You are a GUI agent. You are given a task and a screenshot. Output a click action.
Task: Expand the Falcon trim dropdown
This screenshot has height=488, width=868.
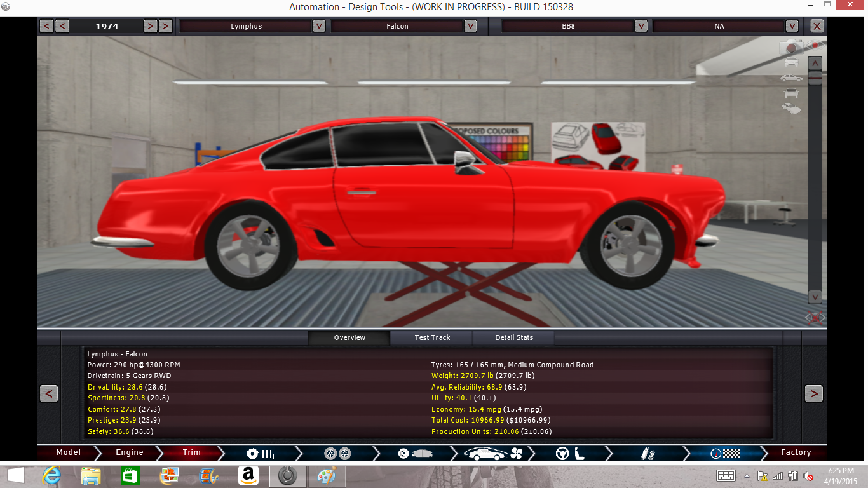pos(470,26)
